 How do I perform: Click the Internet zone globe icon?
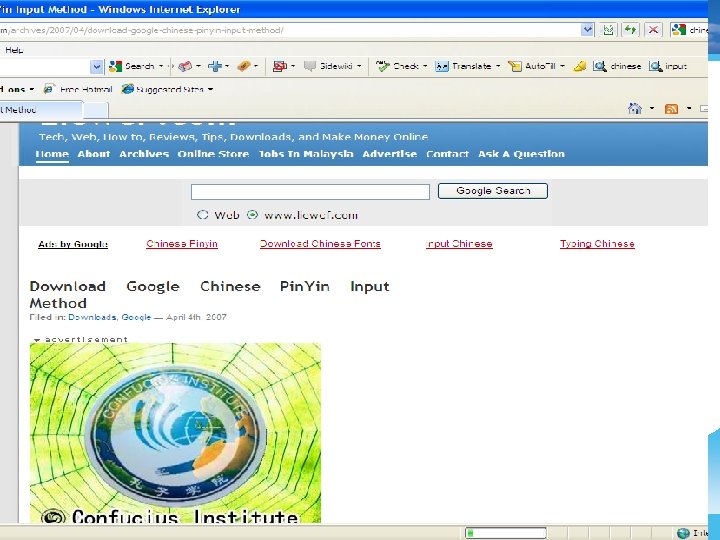click(x=683, y=533)
